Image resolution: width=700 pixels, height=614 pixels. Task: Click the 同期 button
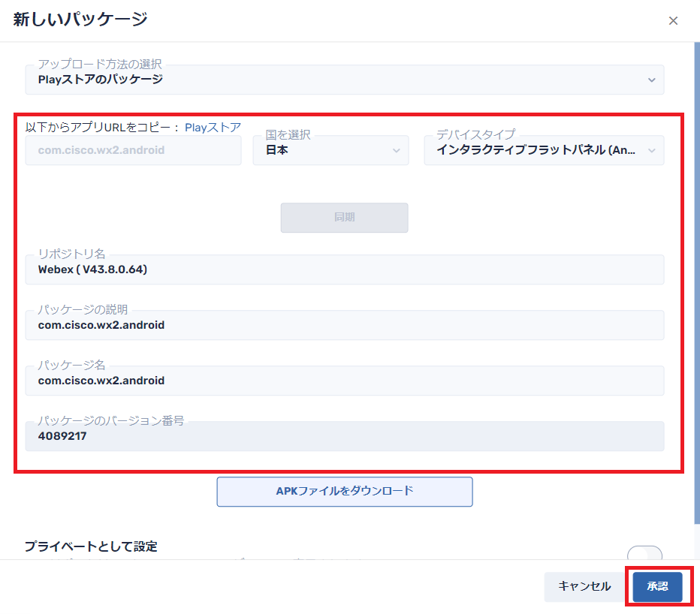tap(344, 218)
